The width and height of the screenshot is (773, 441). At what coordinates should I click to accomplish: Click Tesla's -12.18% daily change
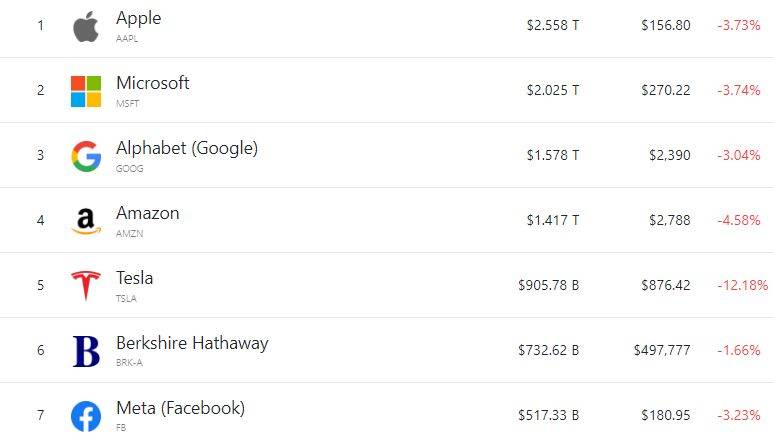[741, 285]
